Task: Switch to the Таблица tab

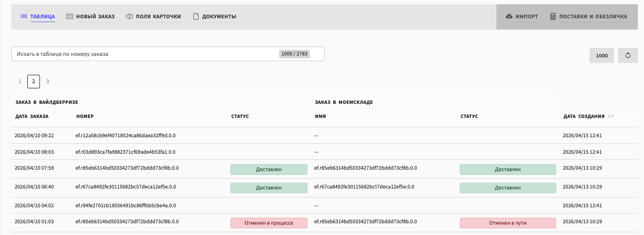Action: coord(43,17)
